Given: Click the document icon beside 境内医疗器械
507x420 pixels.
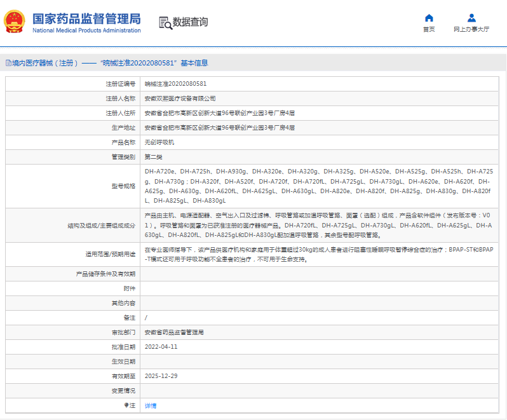Looking at the screenshot, I should coord(8,64).
